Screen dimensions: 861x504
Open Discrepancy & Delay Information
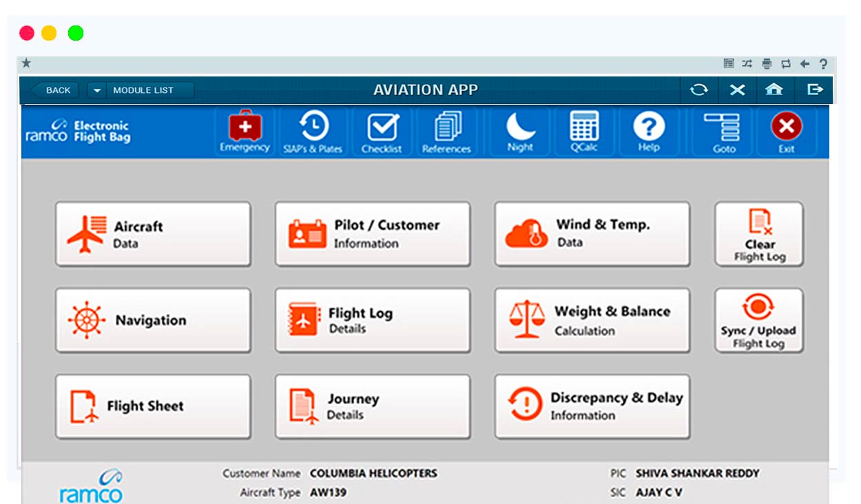(592, 406)
